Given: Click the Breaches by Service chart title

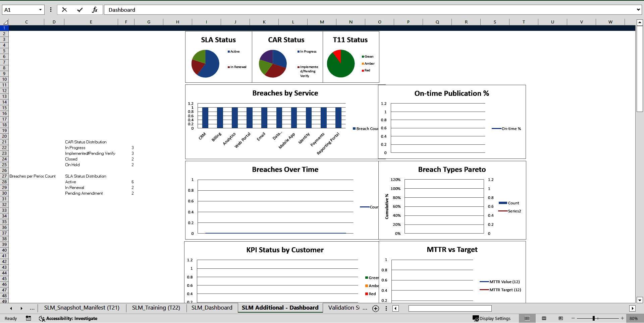Looking at the screenshot, I should tap(285, 93).
